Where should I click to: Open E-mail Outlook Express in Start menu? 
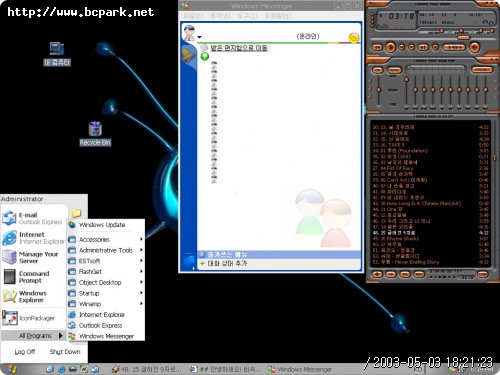(33, 218)
